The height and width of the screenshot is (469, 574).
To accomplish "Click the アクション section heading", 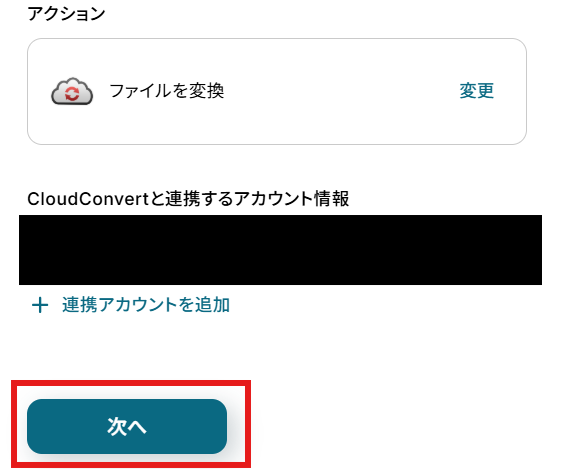I will (x=66, y=14).
